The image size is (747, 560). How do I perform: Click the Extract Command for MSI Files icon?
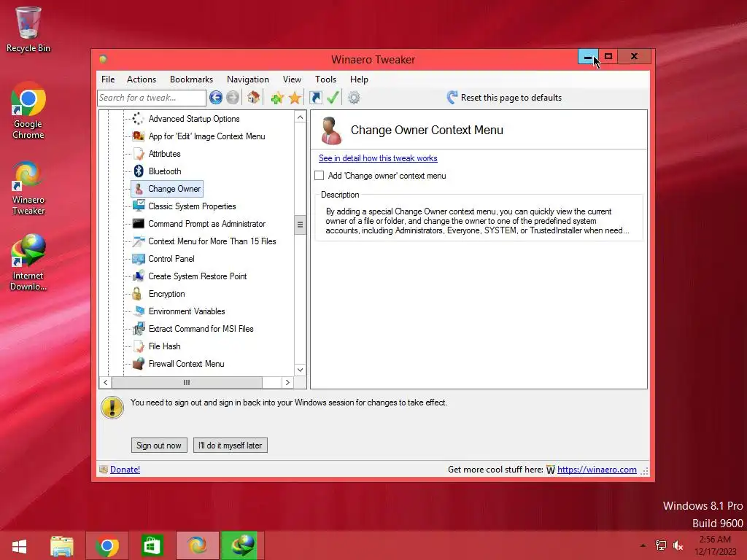tap(139, 329)
